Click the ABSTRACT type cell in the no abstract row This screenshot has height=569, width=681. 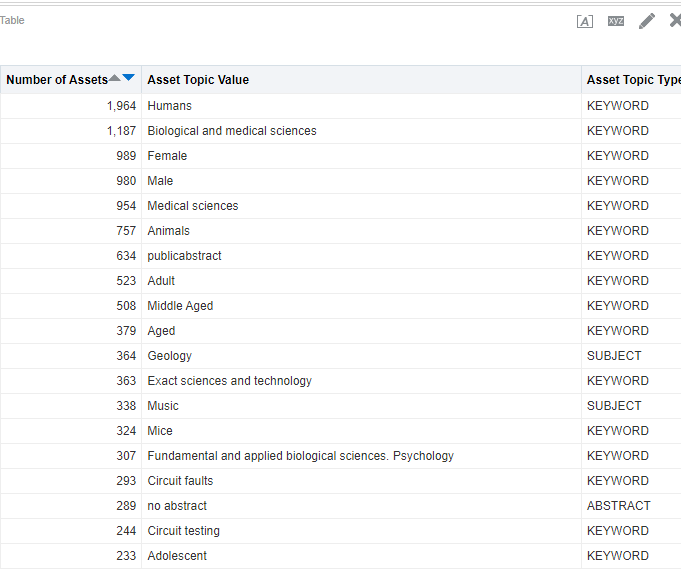coord(618,506)
